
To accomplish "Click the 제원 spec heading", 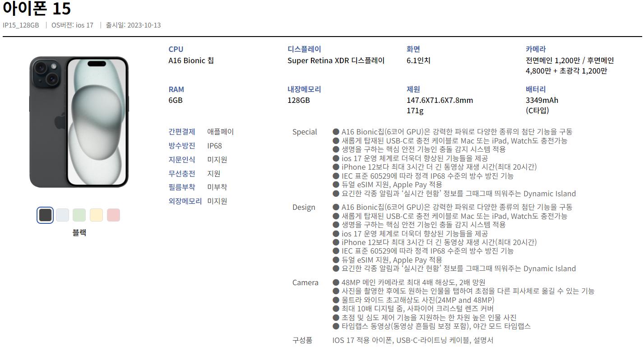I will 413,89.
